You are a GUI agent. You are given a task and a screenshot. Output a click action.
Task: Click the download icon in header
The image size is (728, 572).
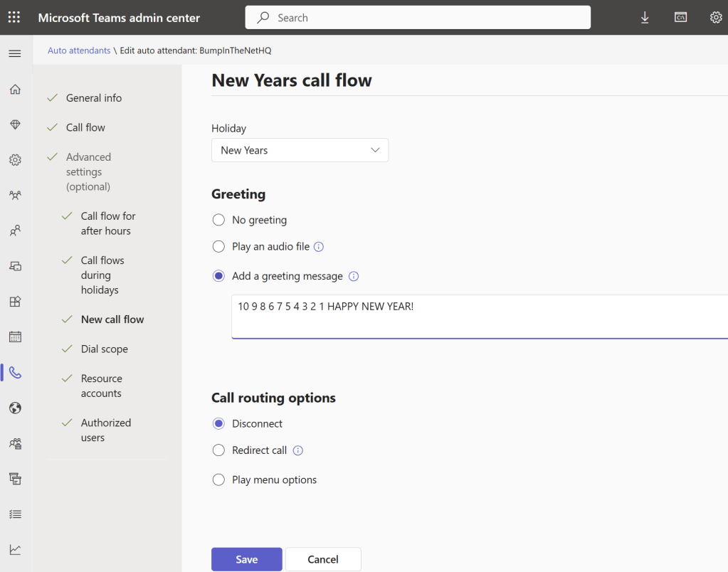tap(645, 18)
